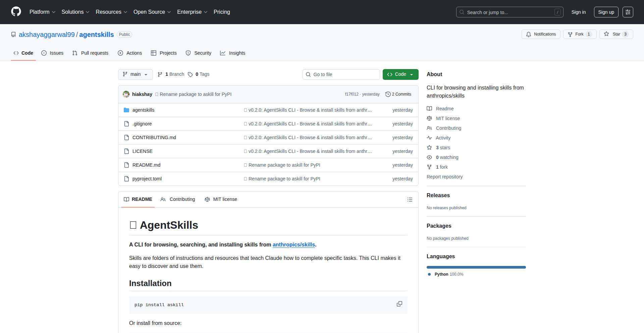Open the main branch dropdown
The height and width of the screenshot is (333, 644).
pos(135,74)
